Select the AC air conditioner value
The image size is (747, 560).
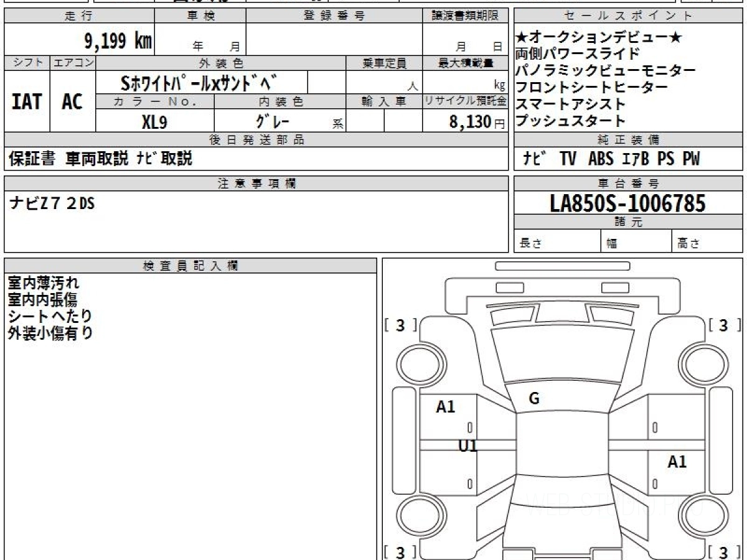point(73,101)
